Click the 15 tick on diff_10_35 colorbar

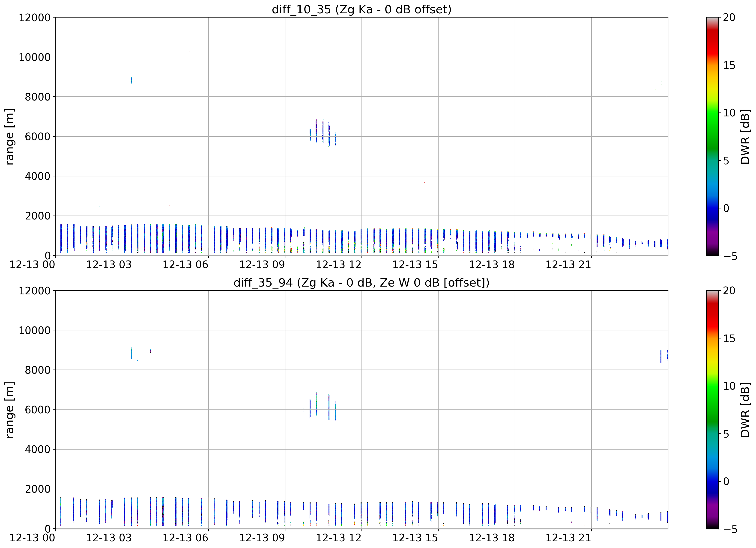tap(729, 65)
